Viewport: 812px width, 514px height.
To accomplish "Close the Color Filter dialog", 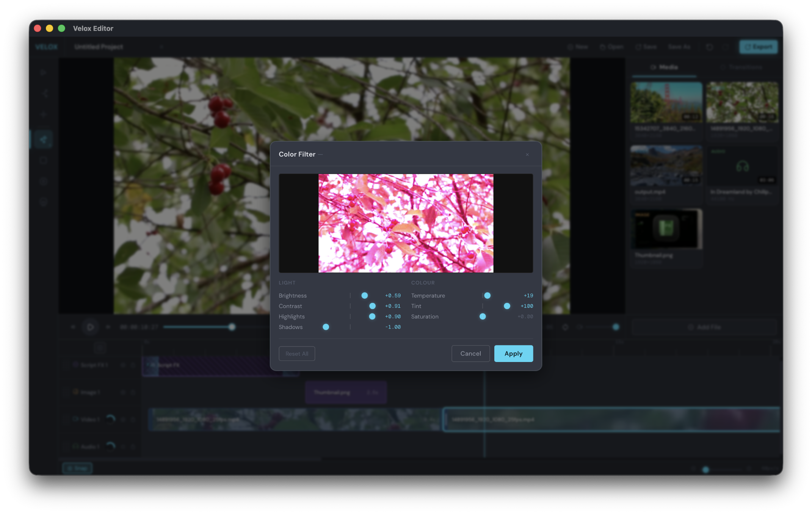I will 527,155.
